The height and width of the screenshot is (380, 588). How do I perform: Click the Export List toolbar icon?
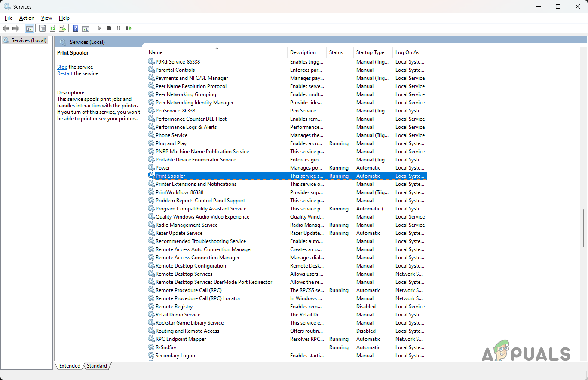62,28
